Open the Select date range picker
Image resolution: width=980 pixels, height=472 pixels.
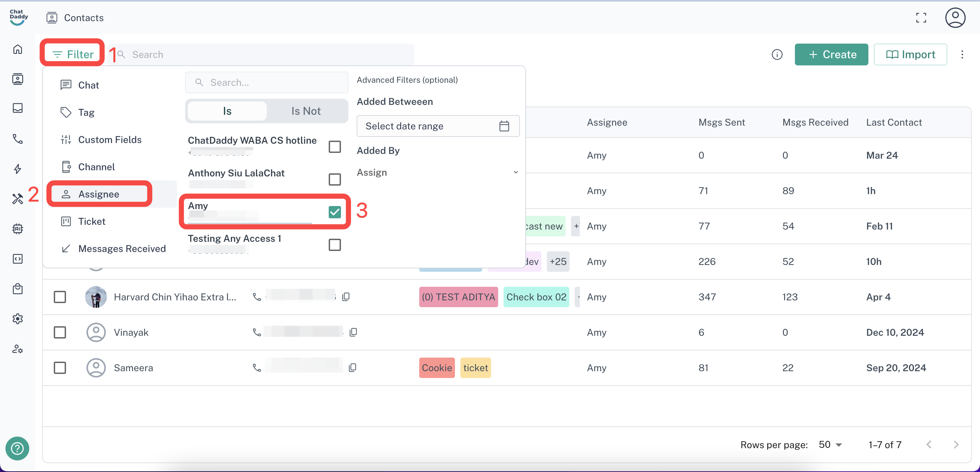[438, 126]
